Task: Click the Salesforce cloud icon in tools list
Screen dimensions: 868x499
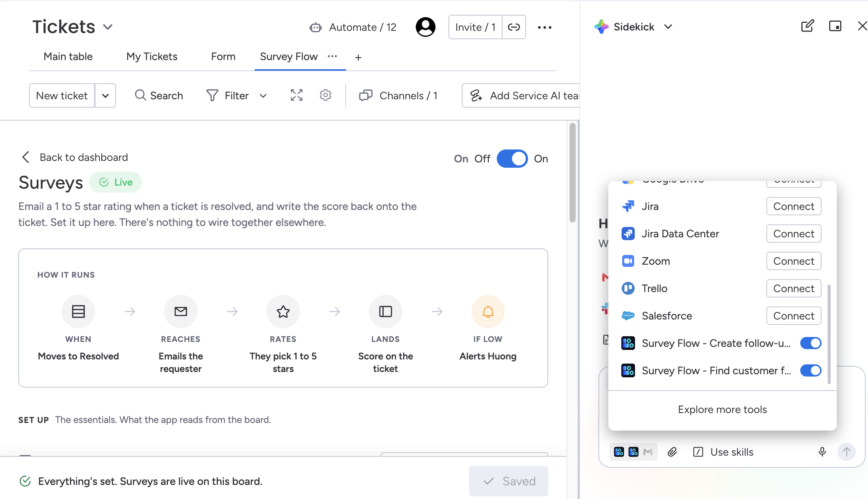Action: (x=628, y=316)
